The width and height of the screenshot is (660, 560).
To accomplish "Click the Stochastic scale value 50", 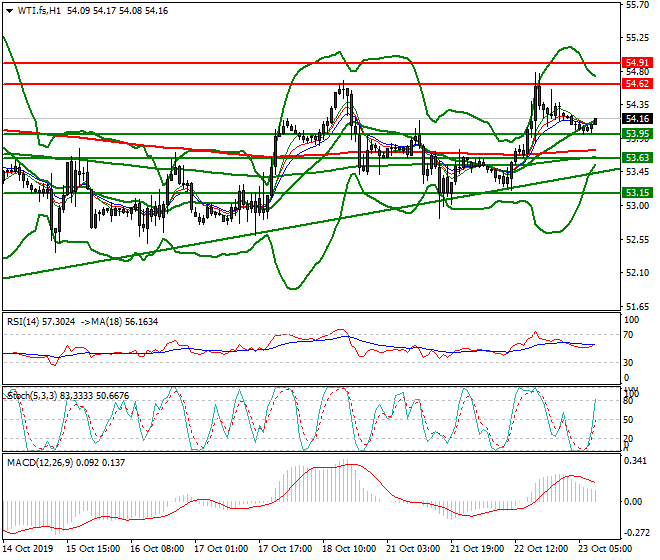I will [x=628, y=420].
